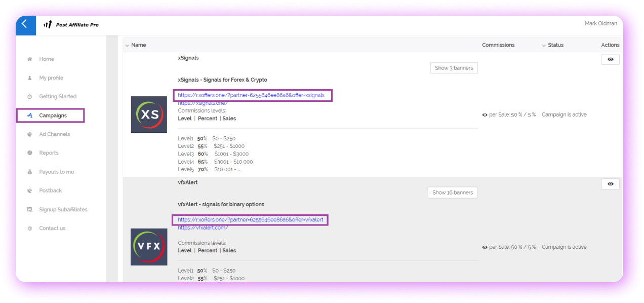Open Home menu item

coord(47,59)
